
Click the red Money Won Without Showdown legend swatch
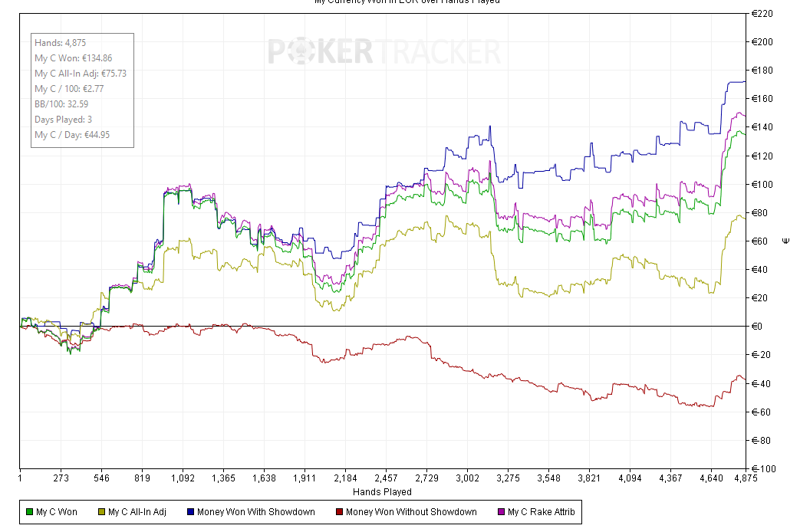339,511
